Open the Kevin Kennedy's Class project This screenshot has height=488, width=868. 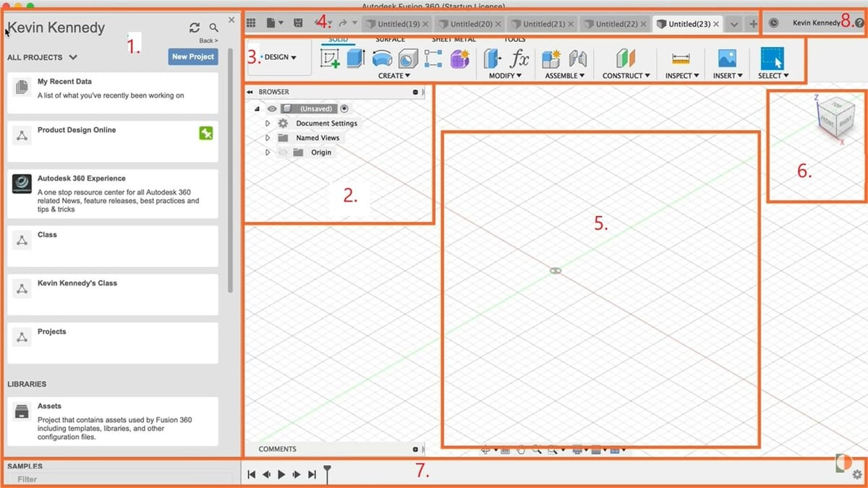pos(112,294)
